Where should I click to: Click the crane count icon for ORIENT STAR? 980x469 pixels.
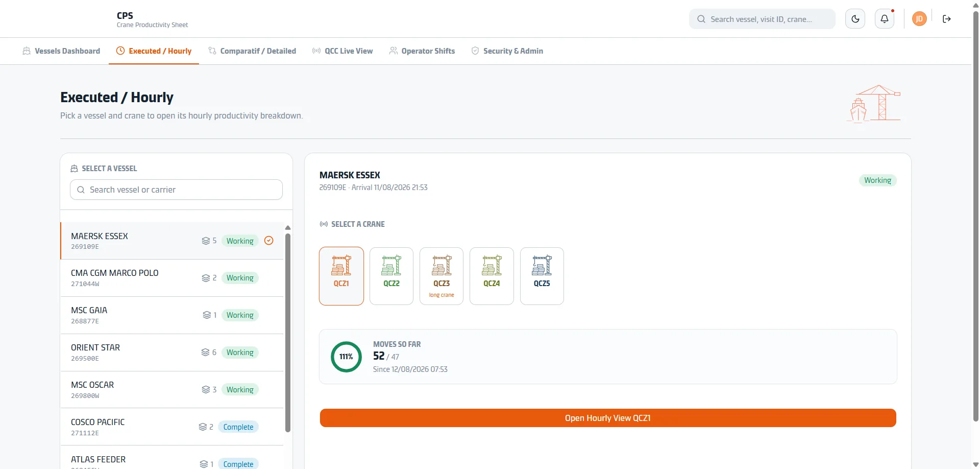[205, 353]
